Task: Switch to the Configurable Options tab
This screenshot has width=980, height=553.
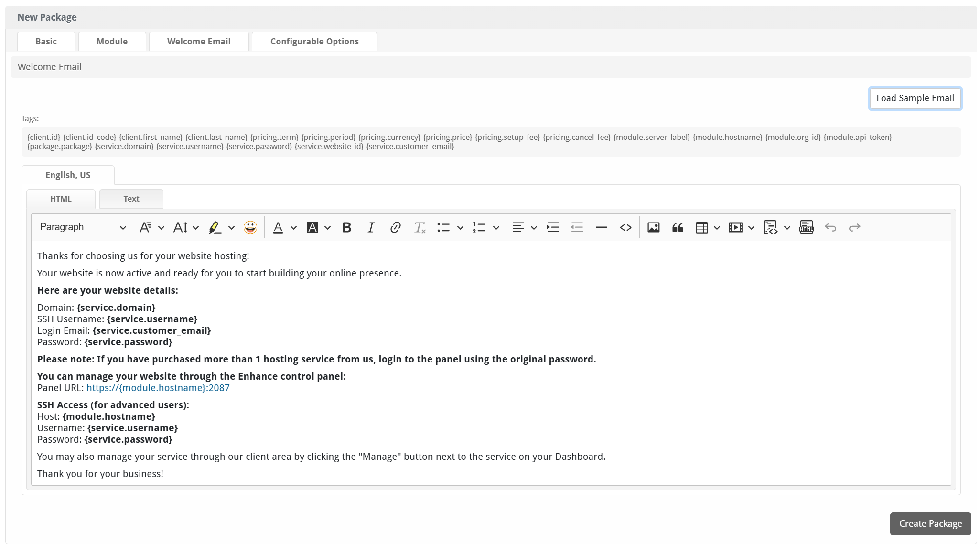Action: [314, 42]
